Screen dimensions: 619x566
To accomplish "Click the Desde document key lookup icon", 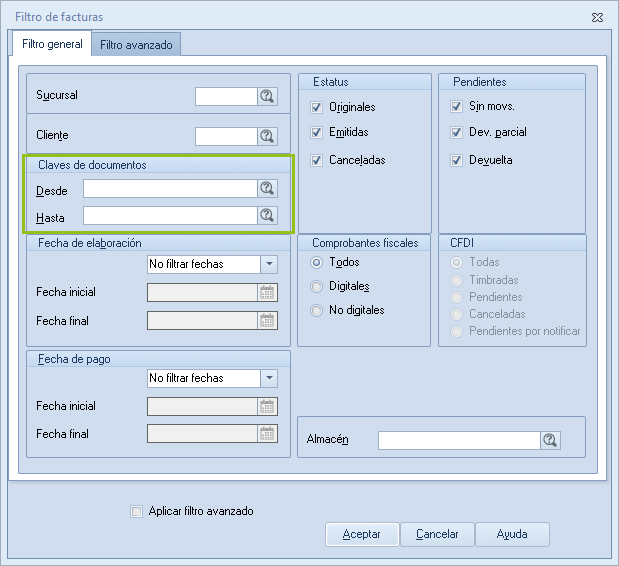I will [267, 189].
